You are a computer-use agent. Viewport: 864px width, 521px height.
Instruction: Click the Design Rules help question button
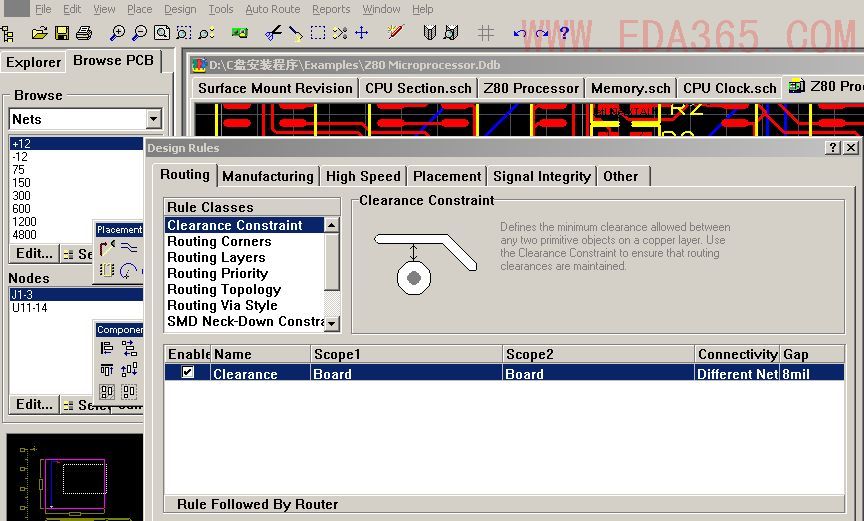(833, 148)
